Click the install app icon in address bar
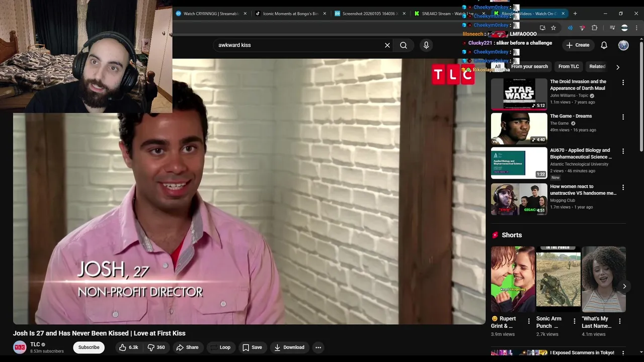This screenshot has width=644, height=362. click(542, 28)
